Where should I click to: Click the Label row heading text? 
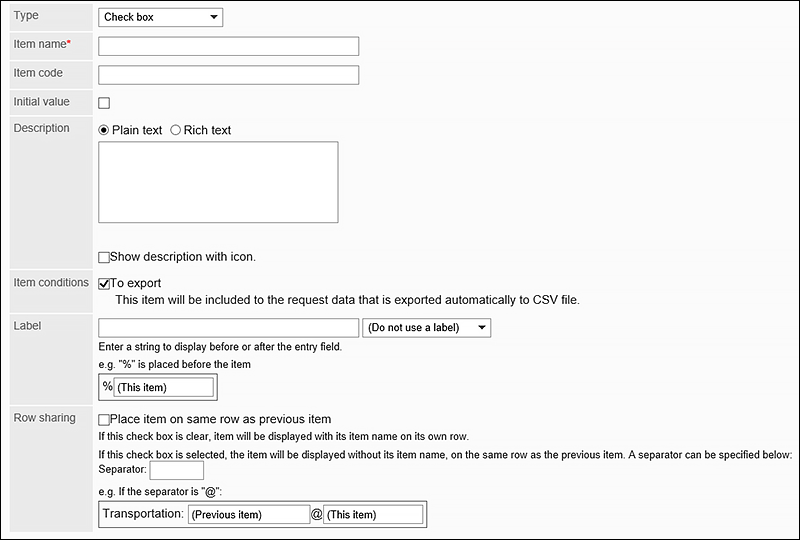tap(27, 326)
